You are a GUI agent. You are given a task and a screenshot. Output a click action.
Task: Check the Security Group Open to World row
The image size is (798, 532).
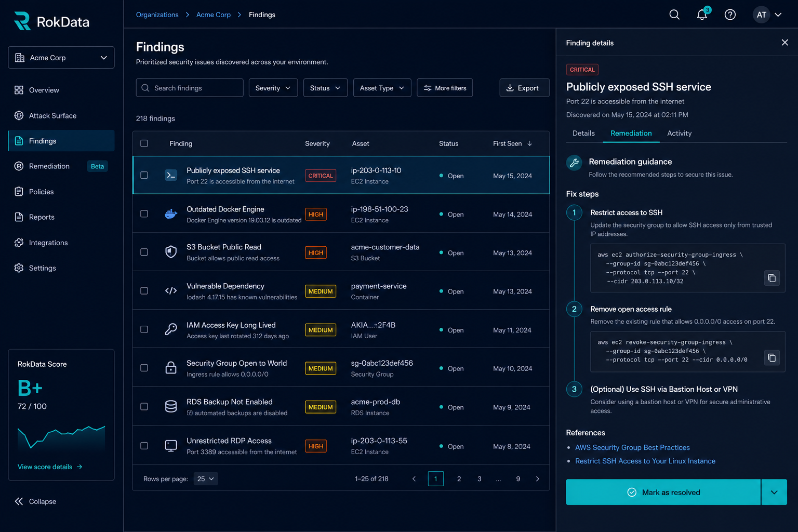(144, 368)
